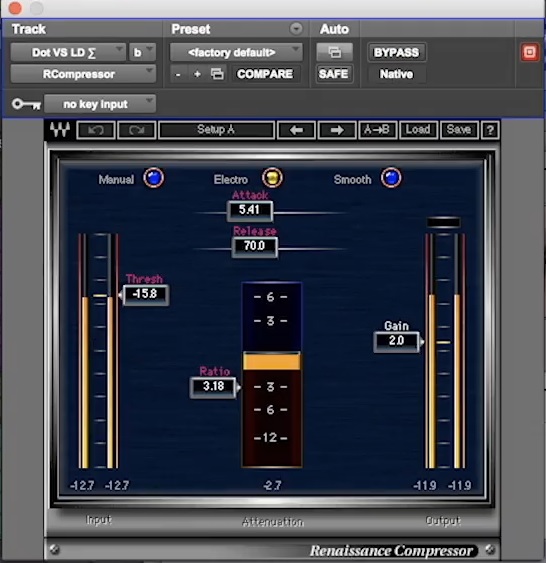The width and height of the screenshot is (546, 563).
Task: Click the Auto header label
Action: [334, 29]
